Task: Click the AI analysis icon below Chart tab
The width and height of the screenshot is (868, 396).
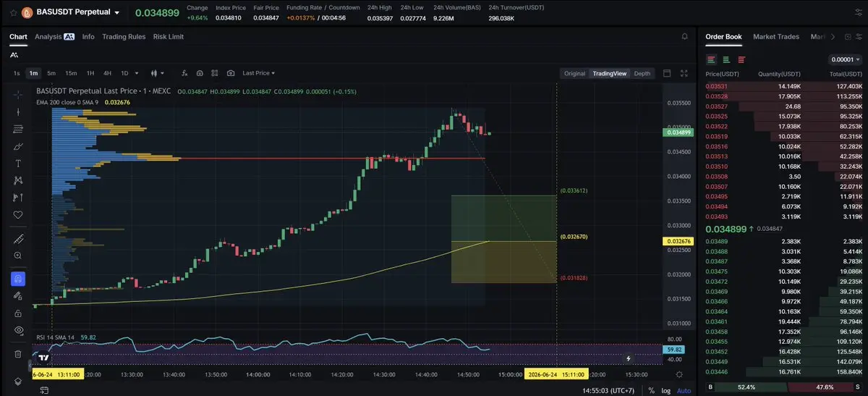Action: pos(14,54)
